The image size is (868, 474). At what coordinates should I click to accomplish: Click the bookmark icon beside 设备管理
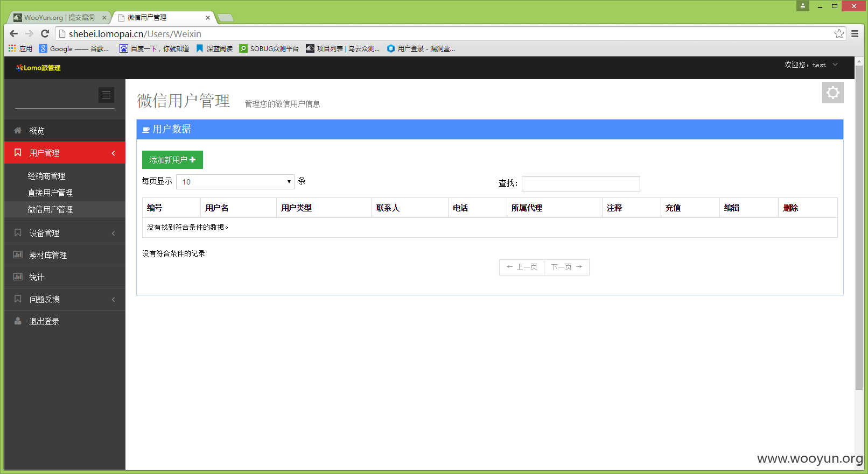pyautogui.click(x=18, y=233)
